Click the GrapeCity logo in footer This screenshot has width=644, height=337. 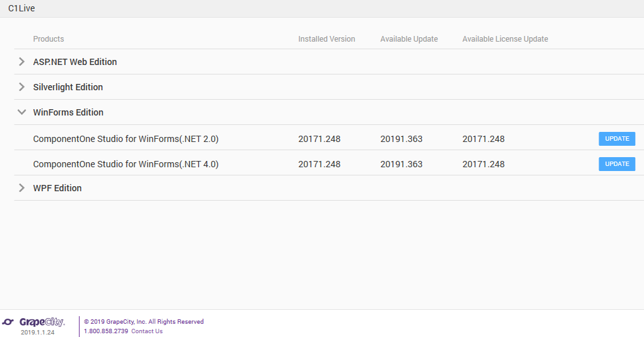[x=33, y=322]
